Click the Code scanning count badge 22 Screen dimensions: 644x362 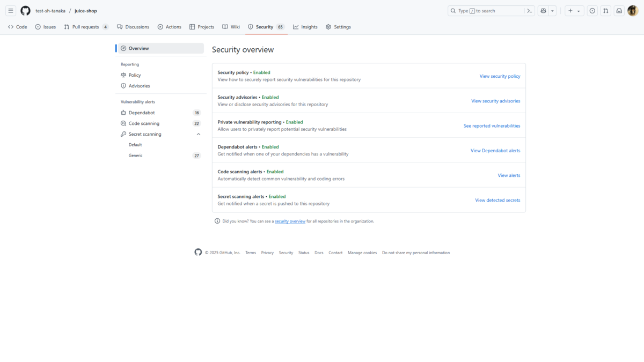(x=197, y=123)
